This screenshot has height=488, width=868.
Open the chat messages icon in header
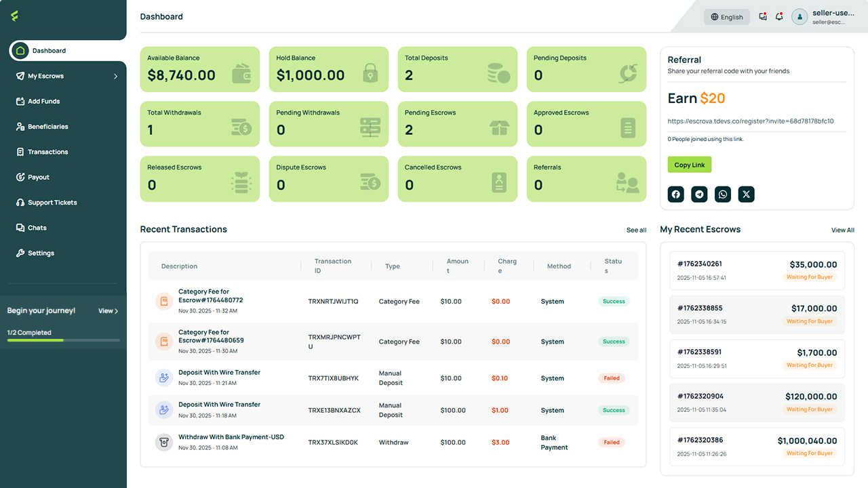pyautogui.click(x=763, y=16)
